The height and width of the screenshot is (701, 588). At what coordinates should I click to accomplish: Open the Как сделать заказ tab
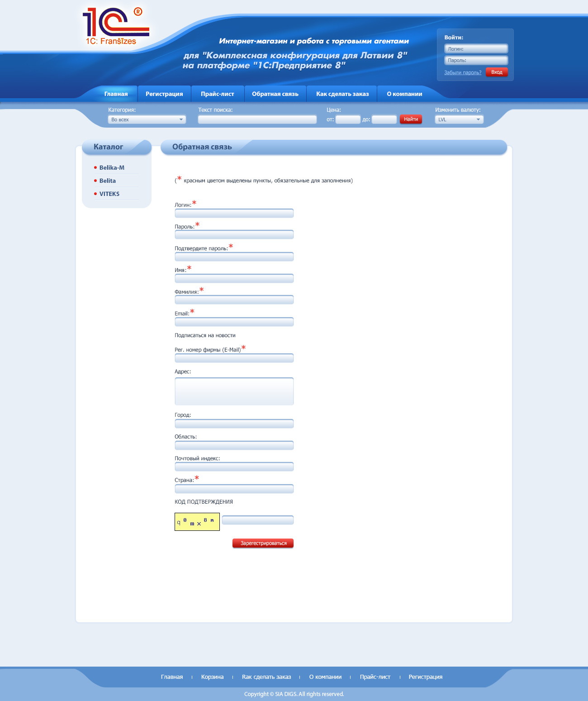(342, 94)
